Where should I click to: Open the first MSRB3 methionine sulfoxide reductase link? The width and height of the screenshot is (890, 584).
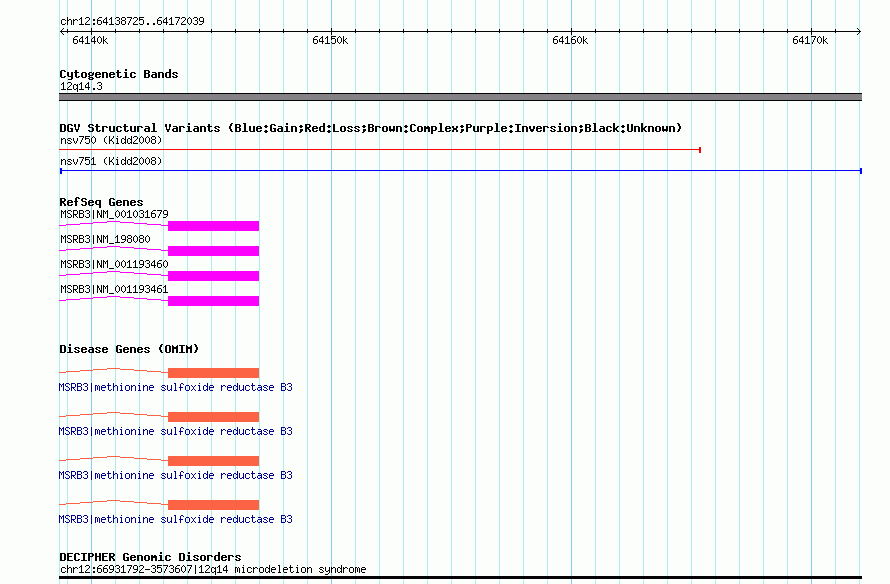pos(175,387)
